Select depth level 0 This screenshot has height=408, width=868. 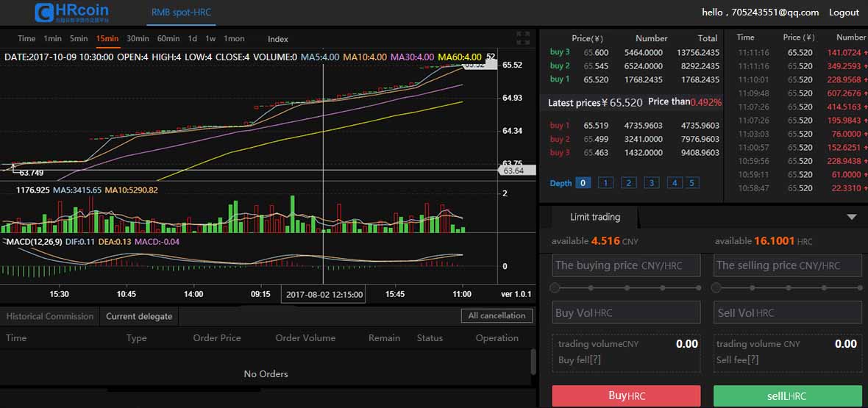click(x=583, y=183)
